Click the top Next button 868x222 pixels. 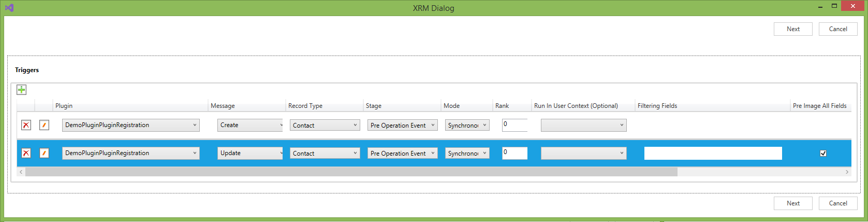[792, 29]
